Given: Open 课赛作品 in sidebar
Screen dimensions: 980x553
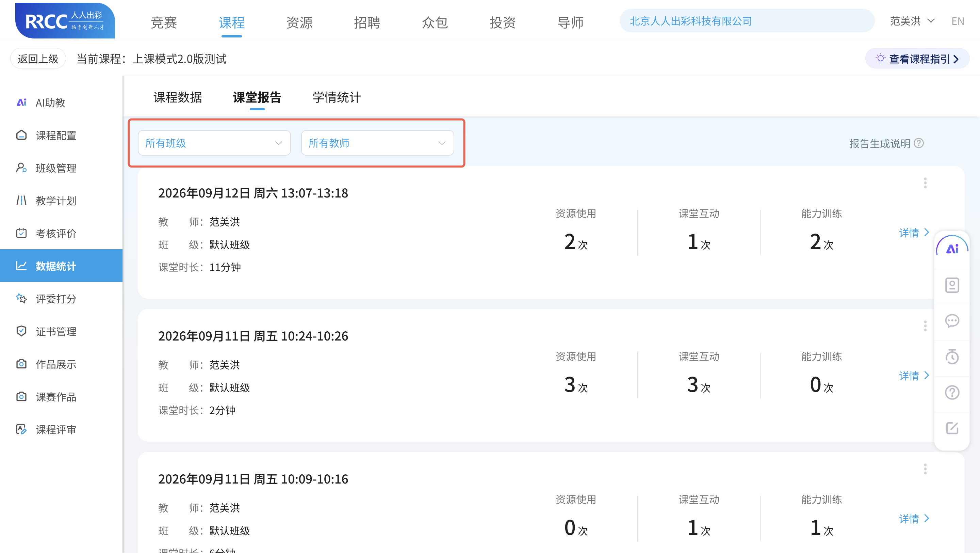Looking at the screenshot, I should coord(61,397).
